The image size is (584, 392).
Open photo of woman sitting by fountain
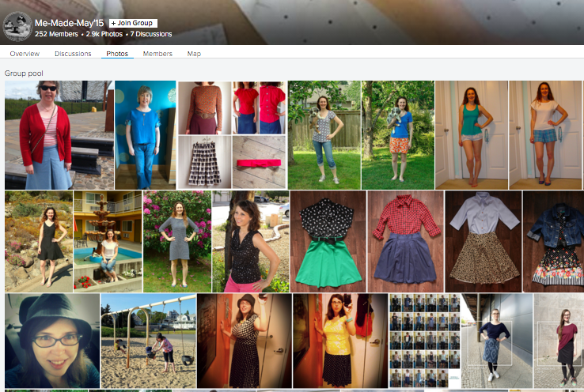[108, 241]
